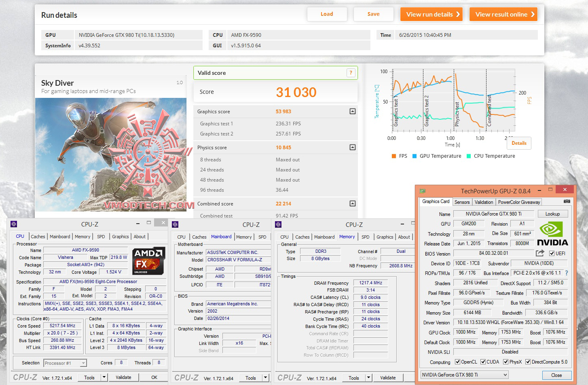Click the Lookup button in GPU-Z

[x=552, y=214]
